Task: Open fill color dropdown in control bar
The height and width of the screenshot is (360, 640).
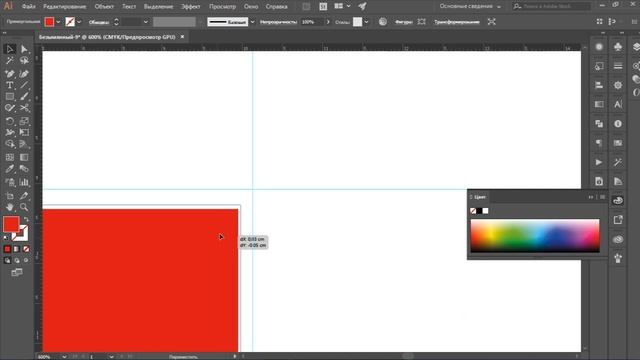Action: pos(58,22)
